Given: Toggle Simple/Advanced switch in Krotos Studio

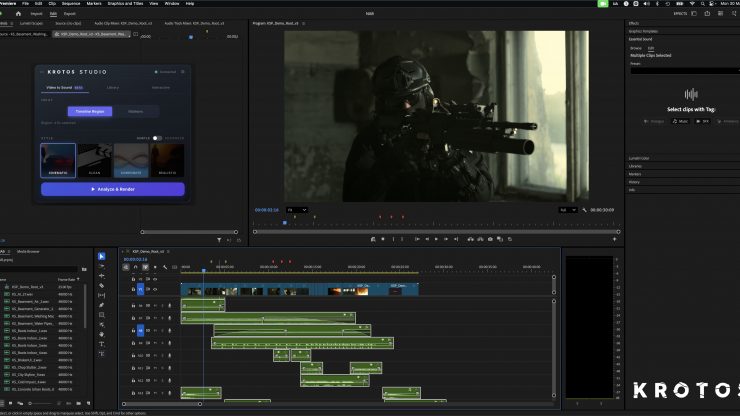Looking at the screenshot, I should tap(157, 138).
